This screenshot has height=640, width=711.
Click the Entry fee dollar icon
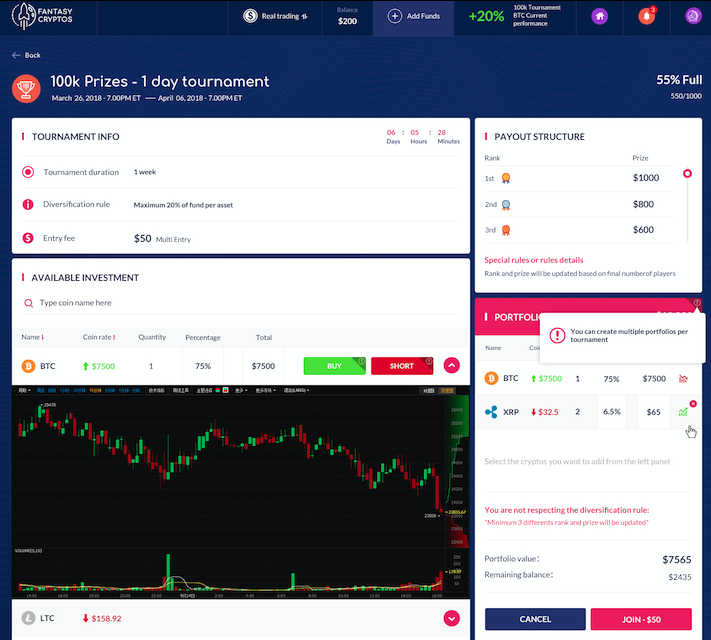(28, 238)
